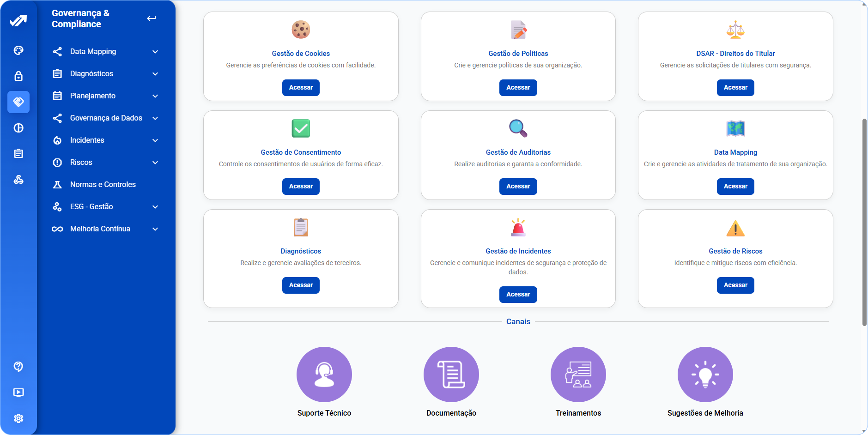Click the help question mark icon in the sidebar
This screenshot has width=868, height=435.
(x=18, y=366)
